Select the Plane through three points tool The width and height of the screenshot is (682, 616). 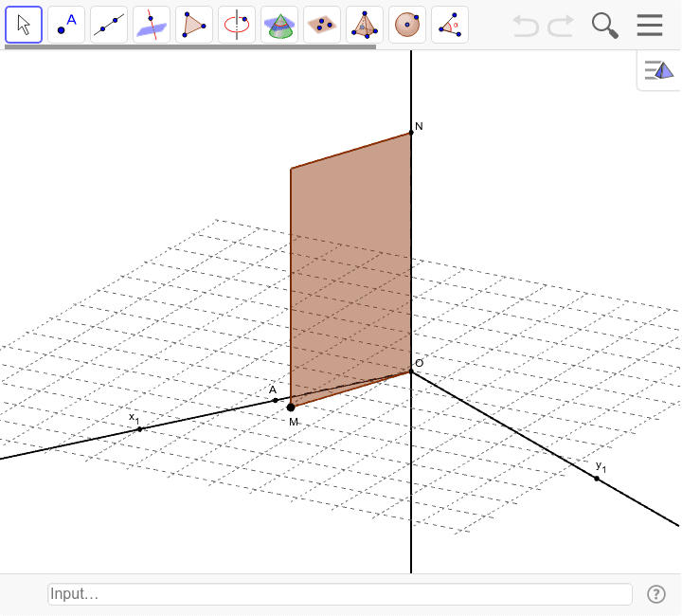[322, 25]
